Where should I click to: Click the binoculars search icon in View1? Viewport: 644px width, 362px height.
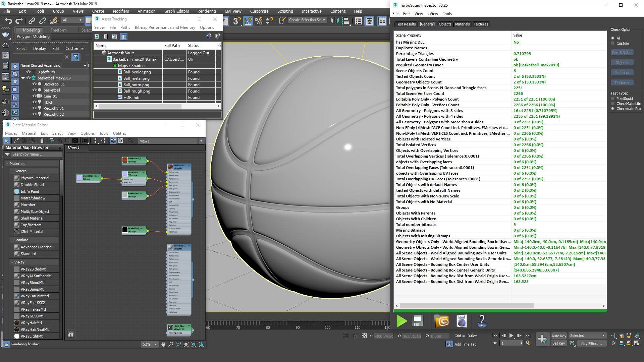coord(71,334)
